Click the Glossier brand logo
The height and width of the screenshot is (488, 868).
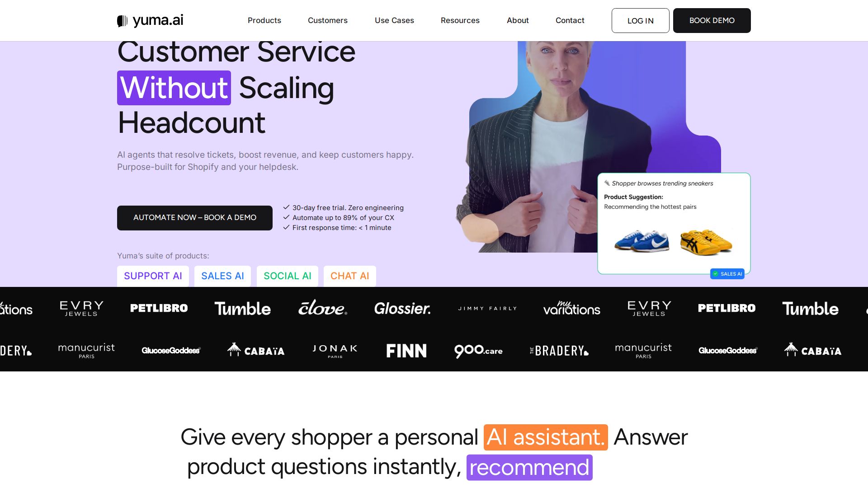[x=402, y=309]
